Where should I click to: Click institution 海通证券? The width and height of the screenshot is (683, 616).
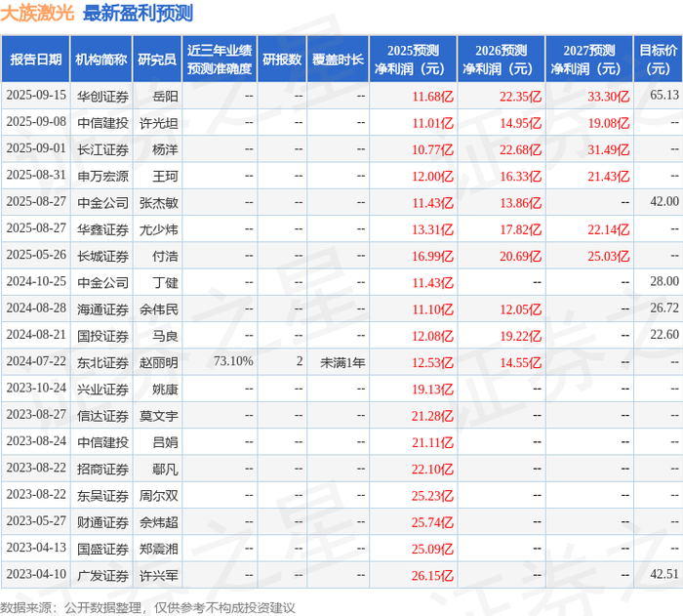[102, 309]
